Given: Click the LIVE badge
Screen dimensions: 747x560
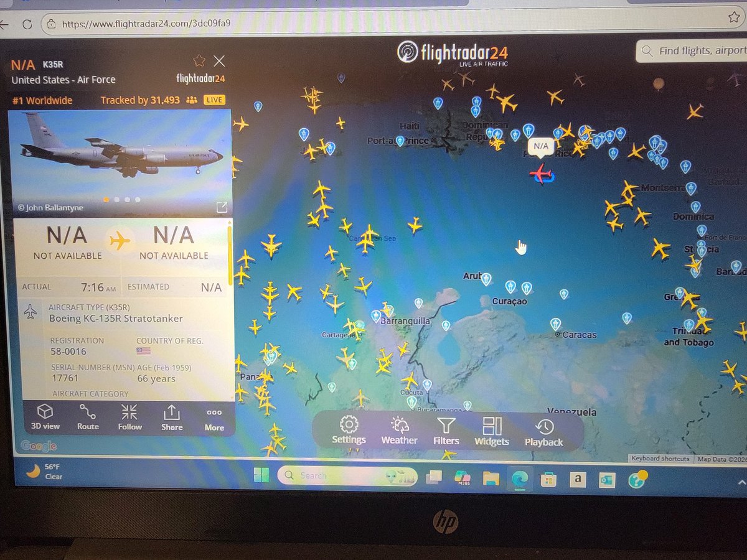Looking at the screenshot, I should click(x=214, y=100).
